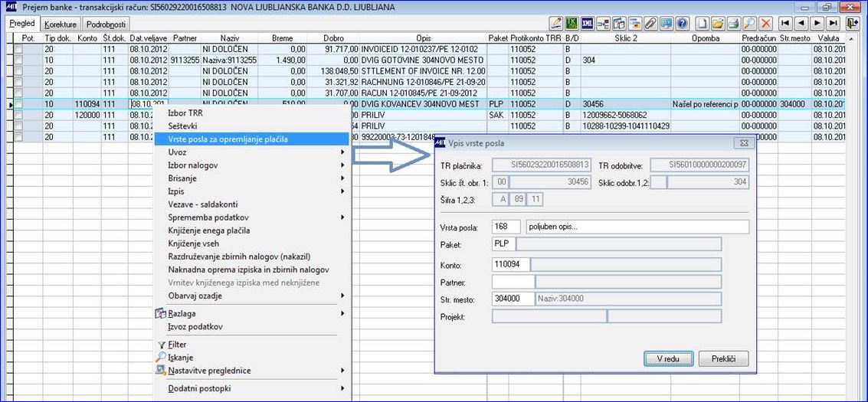This screenshot has width=868, height=402.
Task: Click the green TK toolbar icon
Action: (x=572, y=23)
